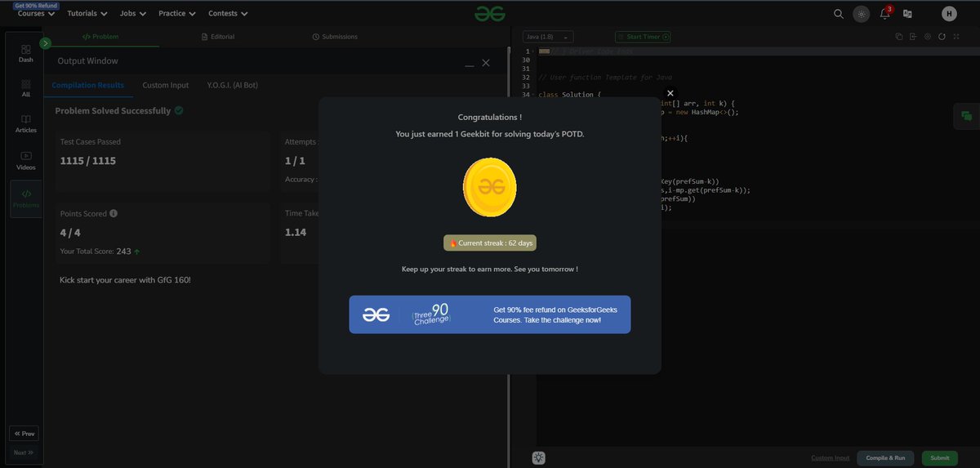Click line number 32 in the editor gutter
Image resolution: width=980 pixels, height=468 pixels.
click(526, 78)
